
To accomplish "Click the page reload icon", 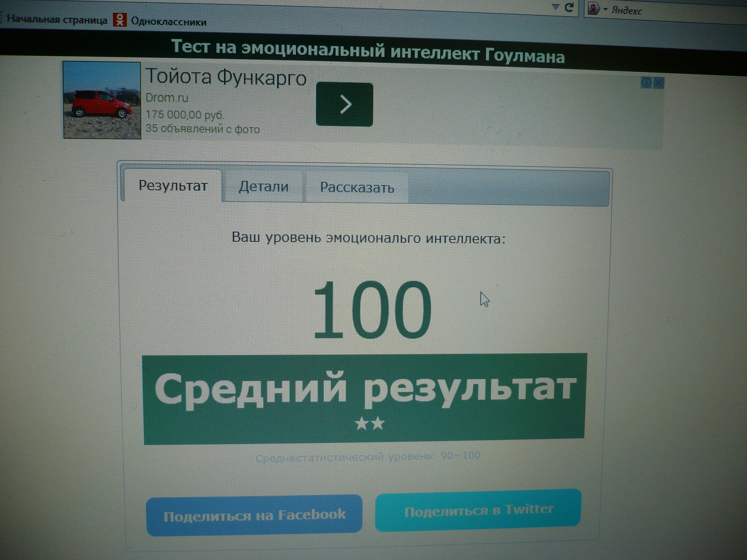I will coord(569,7).
